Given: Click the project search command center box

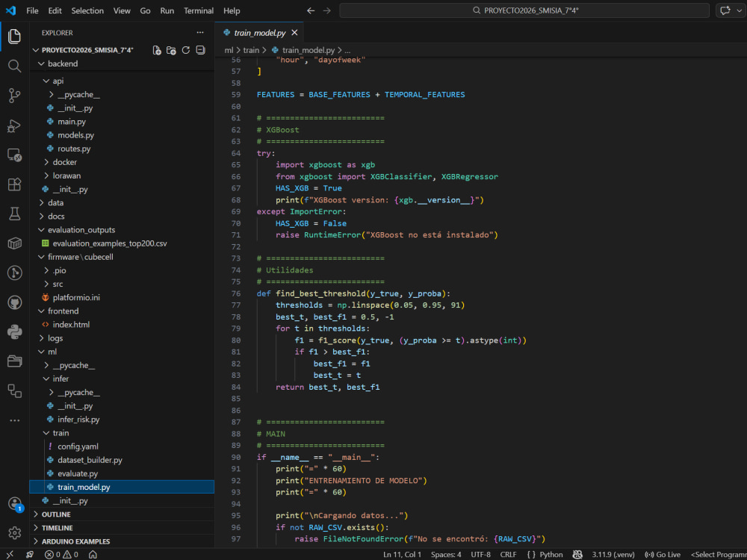Looking at the screenshot, I should tap(524, 10).
